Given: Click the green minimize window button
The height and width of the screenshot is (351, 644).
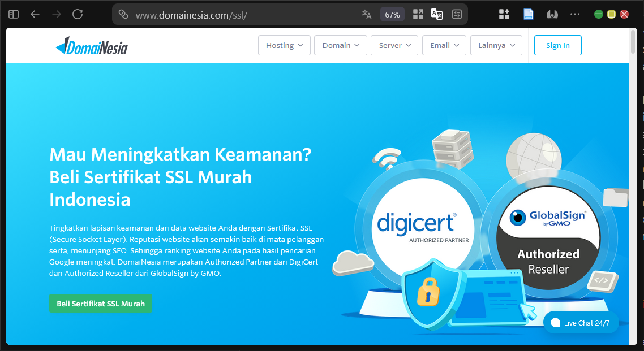Looking at the screenshot, I should [598, 14].
